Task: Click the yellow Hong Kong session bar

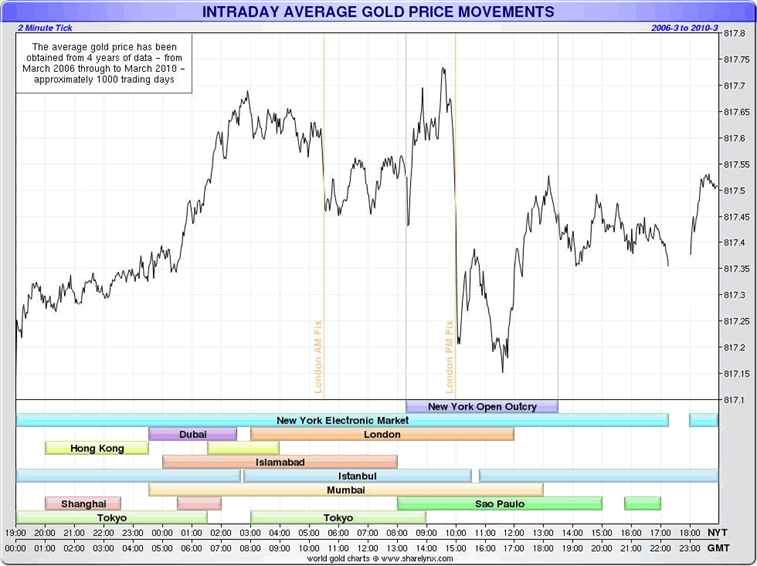Action: coord(97,448)
